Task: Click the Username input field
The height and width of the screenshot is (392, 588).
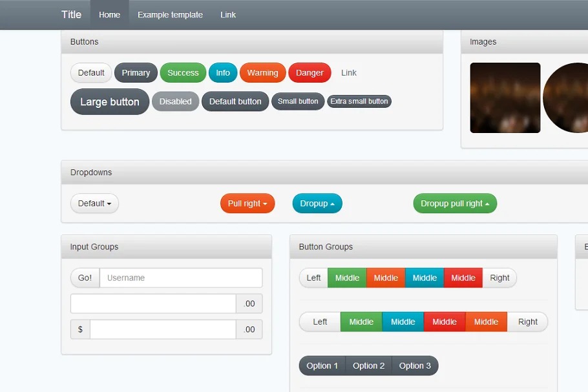Action: tap(181, 278)
